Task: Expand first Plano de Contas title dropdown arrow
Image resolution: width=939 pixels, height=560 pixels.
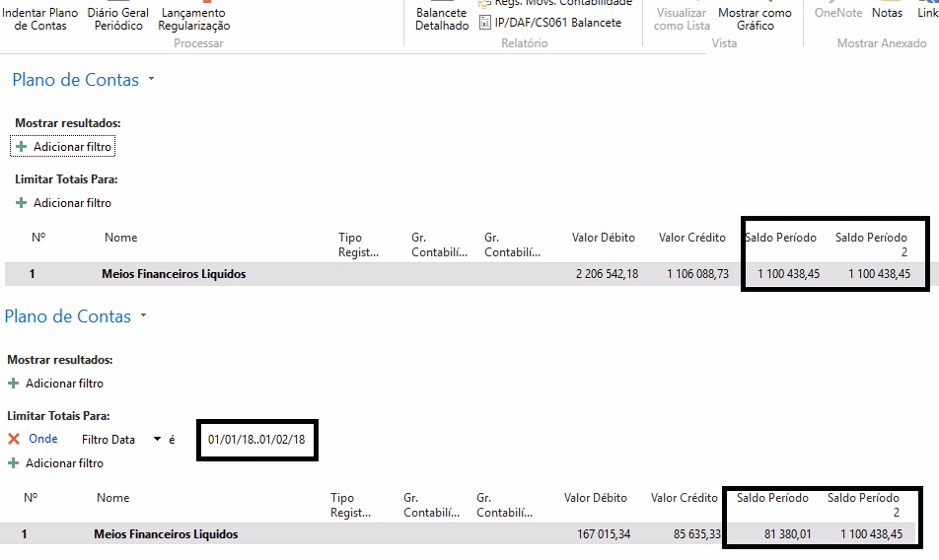Action: (152, 78)
